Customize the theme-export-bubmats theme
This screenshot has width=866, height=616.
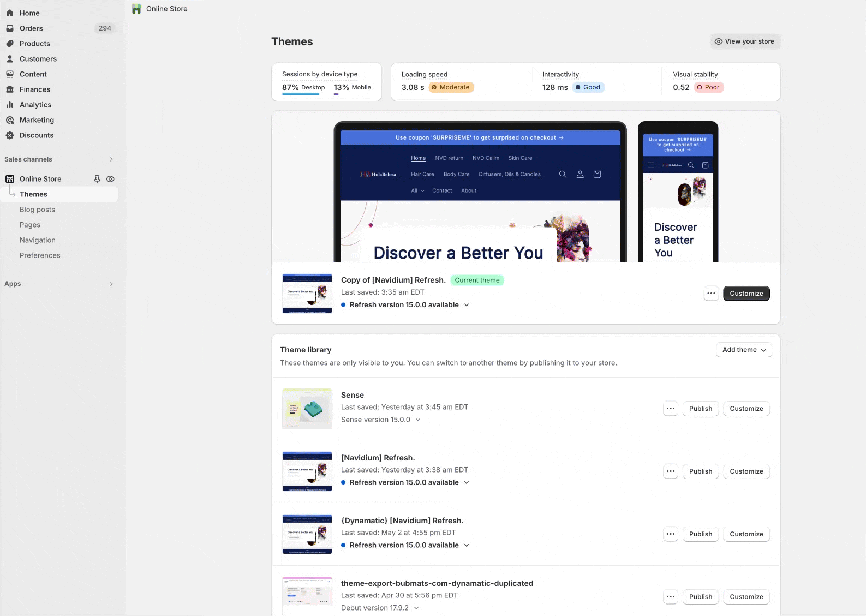coord(746,597)
